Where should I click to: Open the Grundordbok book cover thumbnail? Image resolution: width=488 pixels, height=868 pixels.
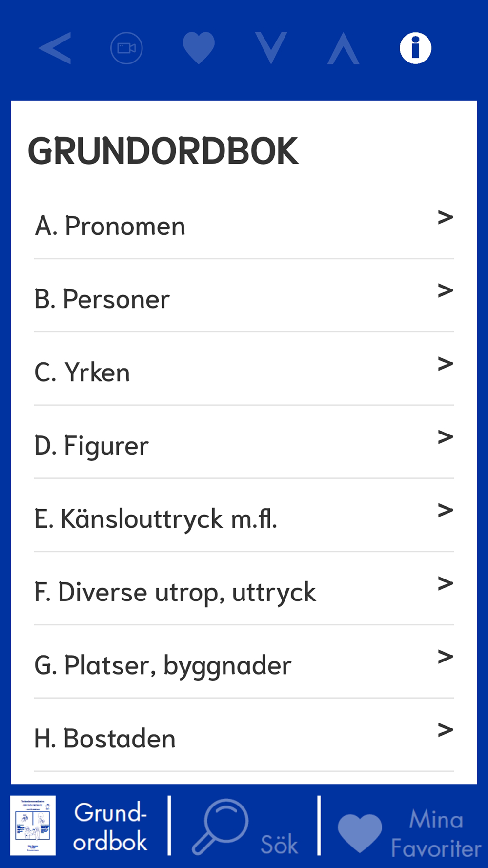pos(33,826)
